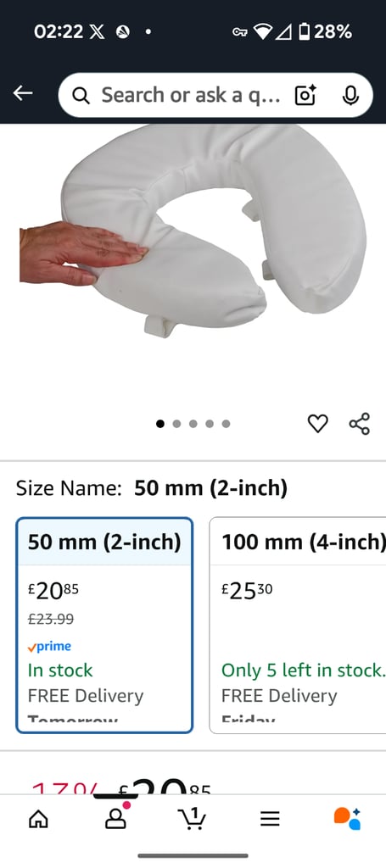This screenshot has width=386, height=868.
Task: Tap the Android gesture navigation bar
Action: (x=193, y=856)
